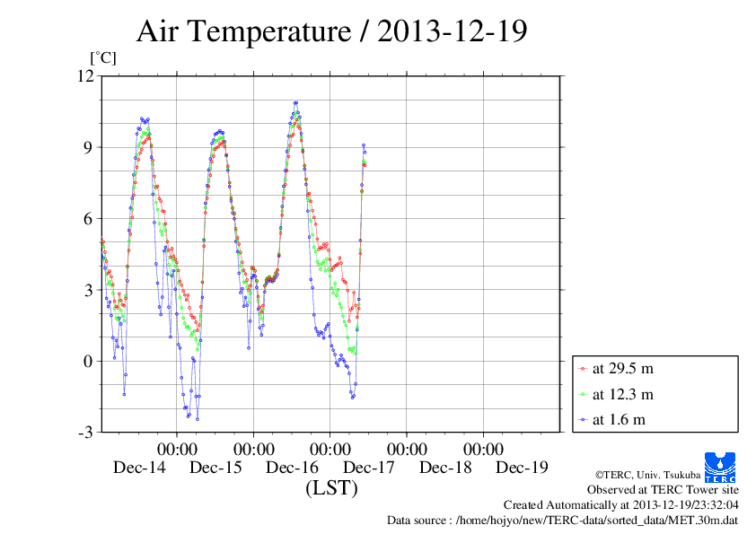Click the Dec-15 date label
The height and width of the screenshot is (534, 756).
215,467
